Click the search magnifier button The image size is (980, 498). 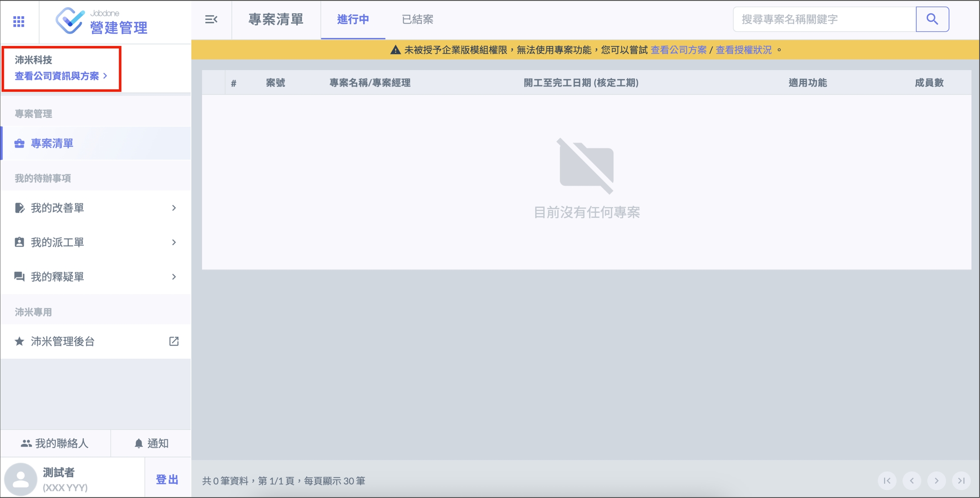(x=932, y=19)
